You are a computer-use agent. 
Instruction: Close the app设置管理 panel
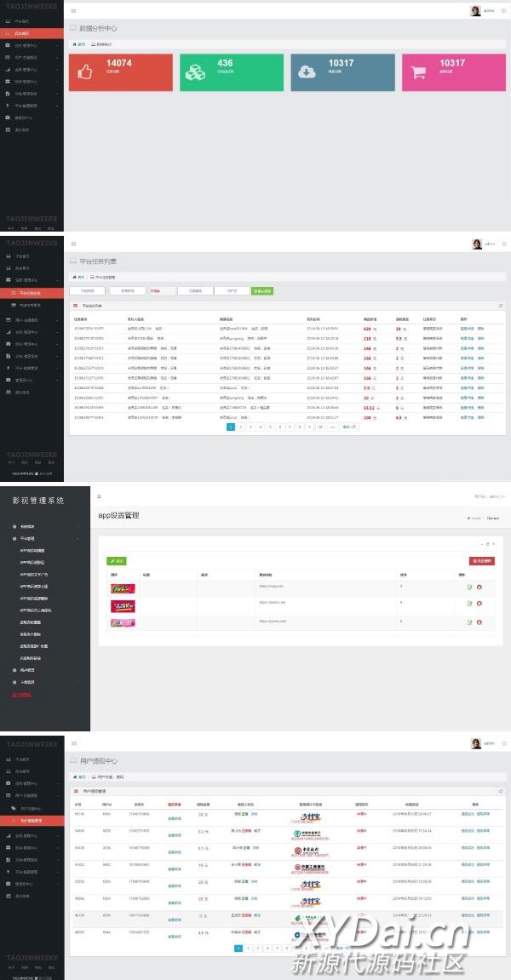[493, 544]
